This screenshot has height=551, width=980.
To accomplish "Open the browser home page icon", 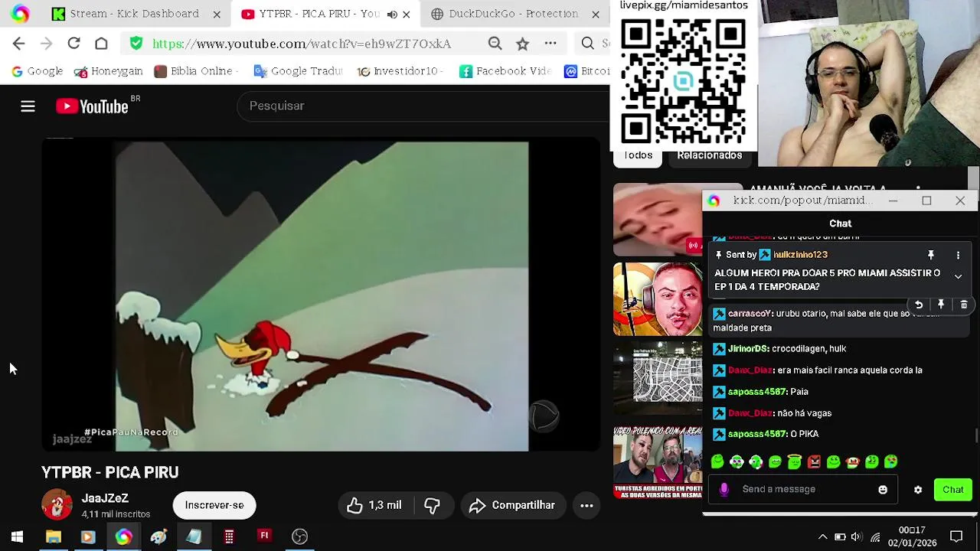I will (x=101, y=44).
